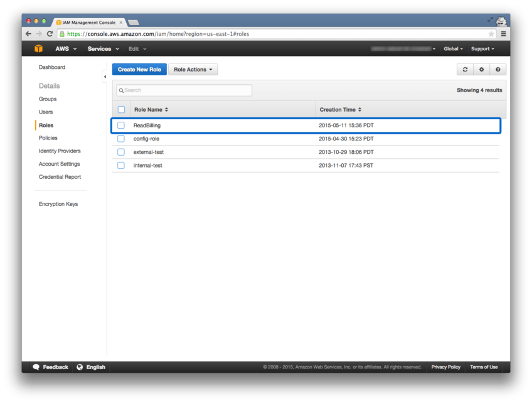Toggle fullscreen with the expand arrows icon
The height and width of the screenshot is (403, 532).
490,20
